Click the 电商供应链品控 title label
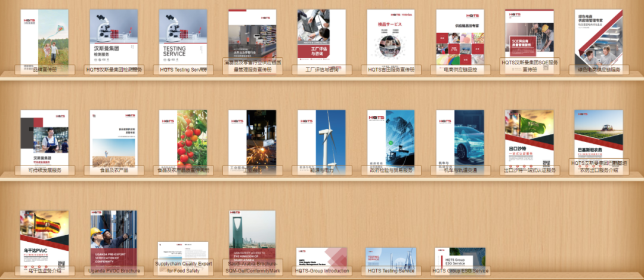This screenshot has width=644, height=280. pyautogui.click(x=460, y=70)
